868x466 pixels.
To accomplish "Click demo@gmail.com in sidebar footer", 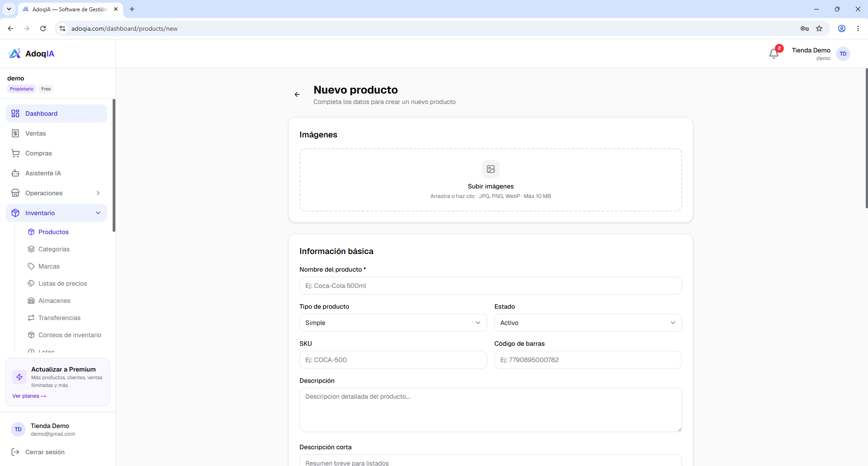I will tap(53, 434).
